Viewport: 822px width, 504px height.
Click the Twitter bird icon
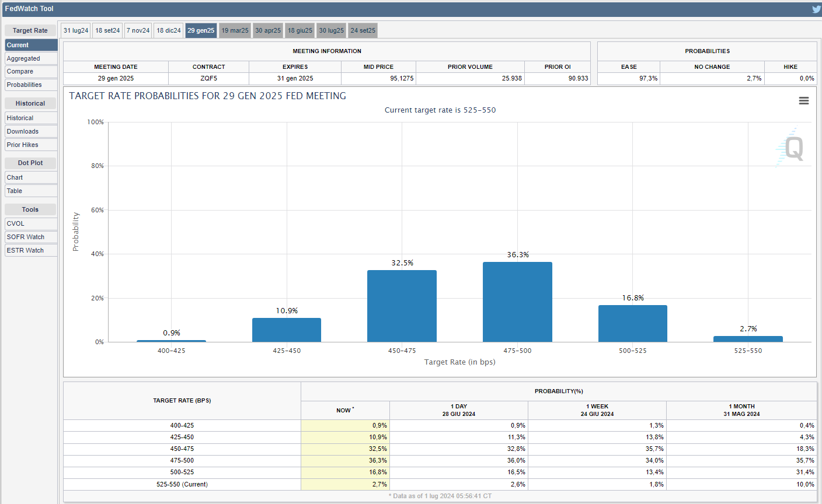(816, 9)
